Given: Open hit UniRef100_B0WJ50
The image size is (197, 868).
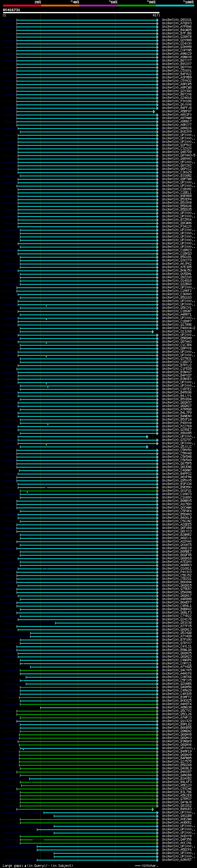Looking at the screenshot, I should click(x=176, y=271).
